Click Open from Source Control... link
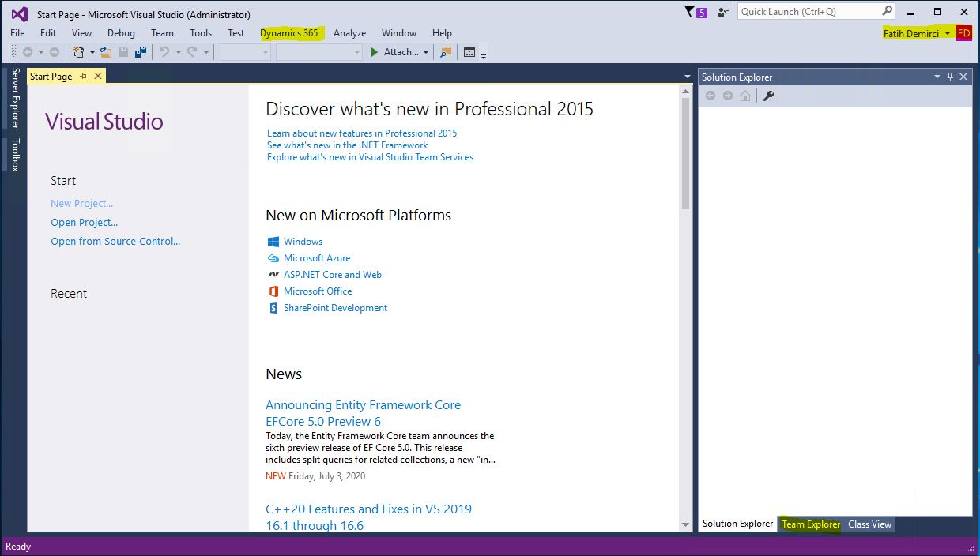The height and width of the screenshot is (556, 980). (x=115, y=242)
